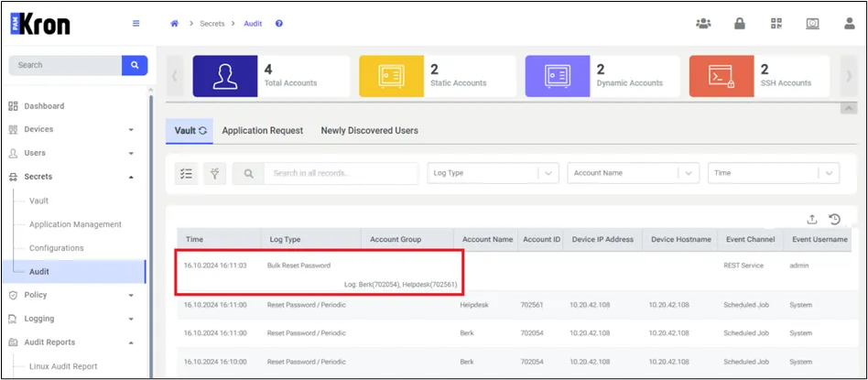Click the Dashboard sidebar icon
The width and height of the screenshot is (868, 380).
click(14, 106)
